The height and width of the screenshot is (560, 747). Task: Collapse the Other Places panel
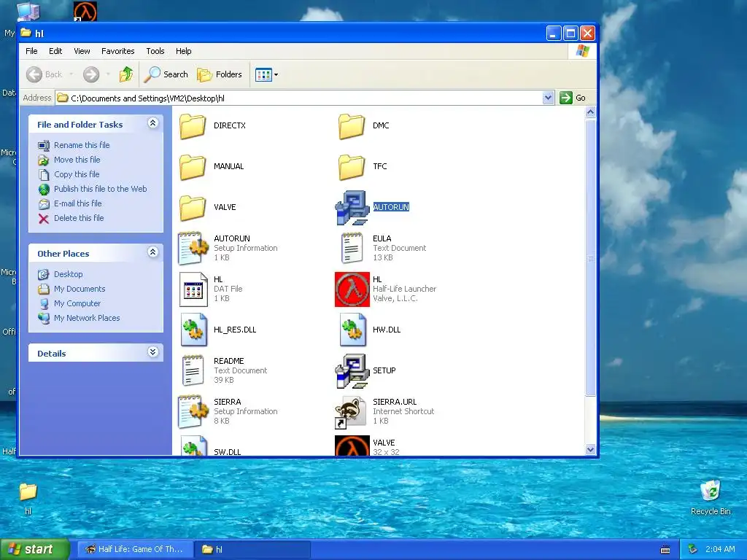click(152, 252)
